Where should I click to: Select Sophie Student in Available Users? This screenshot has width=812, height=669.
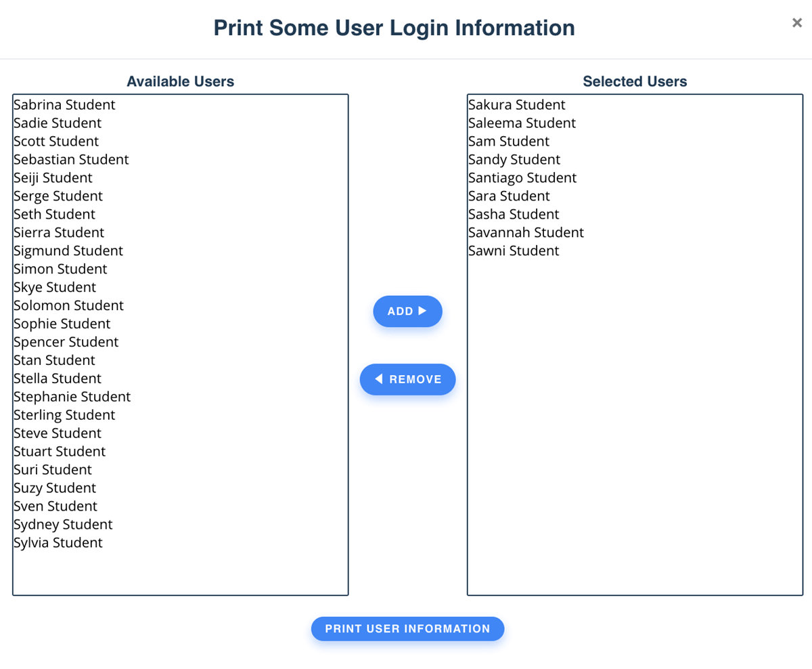tap(180, 324)
